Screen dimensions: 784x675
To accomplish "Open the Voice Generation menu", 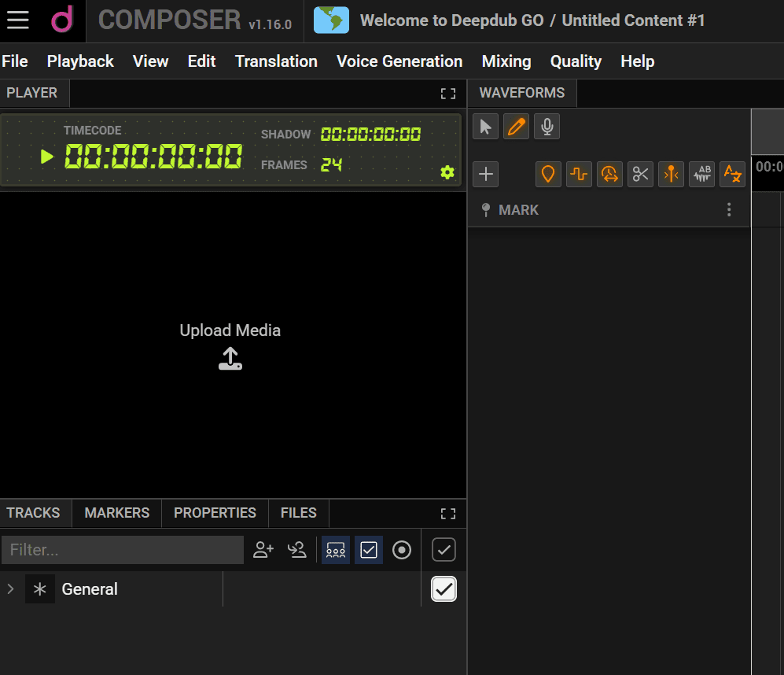I will [x=399, y=61].
